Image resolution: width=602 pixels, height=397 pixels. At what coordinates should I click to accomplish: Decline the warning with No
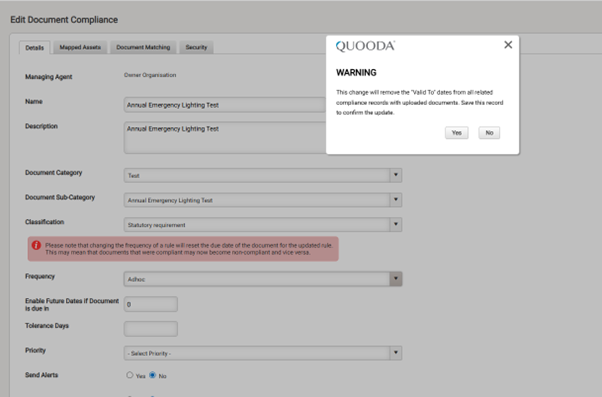[x=489, y=133]
